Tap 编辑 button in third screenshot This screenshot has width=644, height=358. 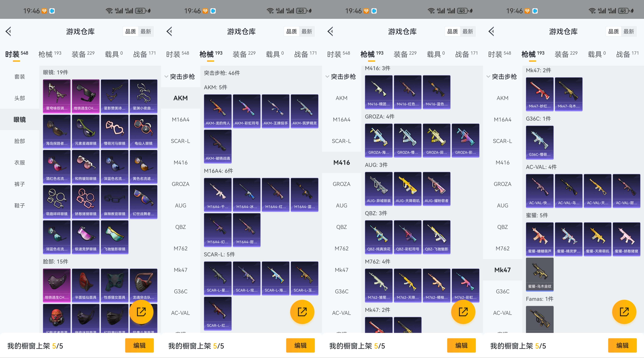(x=461, y=346)
